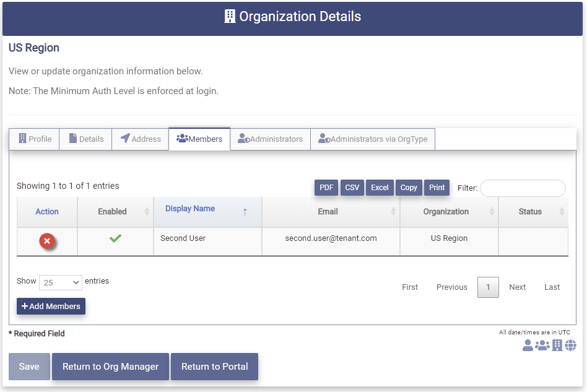Click Showing 1 to 1 of 1 entries text
The height and width of the screenshot is (392, 587).
point(67,186)
